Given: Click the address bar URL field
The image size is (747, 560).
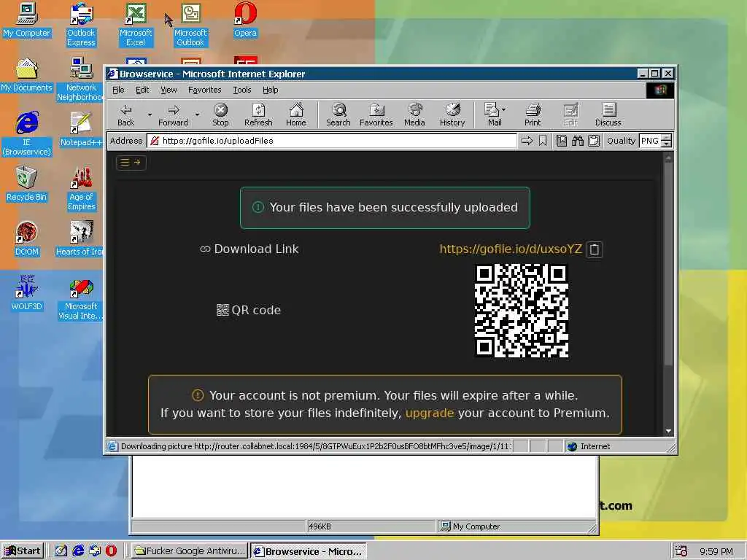Looking at the screenshot, I should 332,141.
